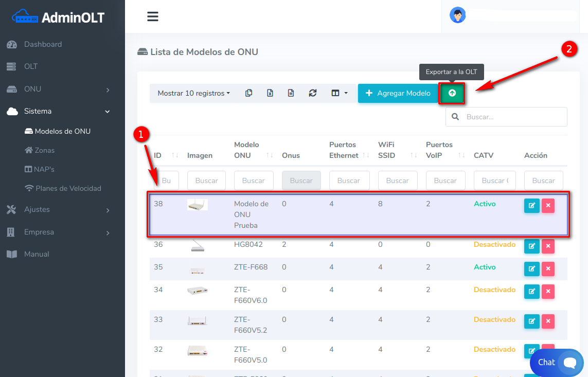Open Planes de Velocidad menu item
The height and width of the screenshot is (377, 588).
click(x=68, y=188)
